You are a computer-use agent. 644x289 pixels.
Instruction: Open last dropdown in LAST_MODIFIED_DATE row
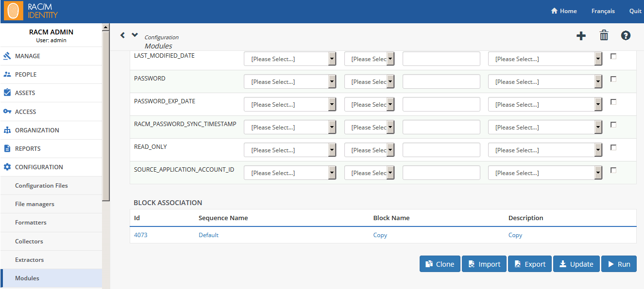[x=545, y=59]
